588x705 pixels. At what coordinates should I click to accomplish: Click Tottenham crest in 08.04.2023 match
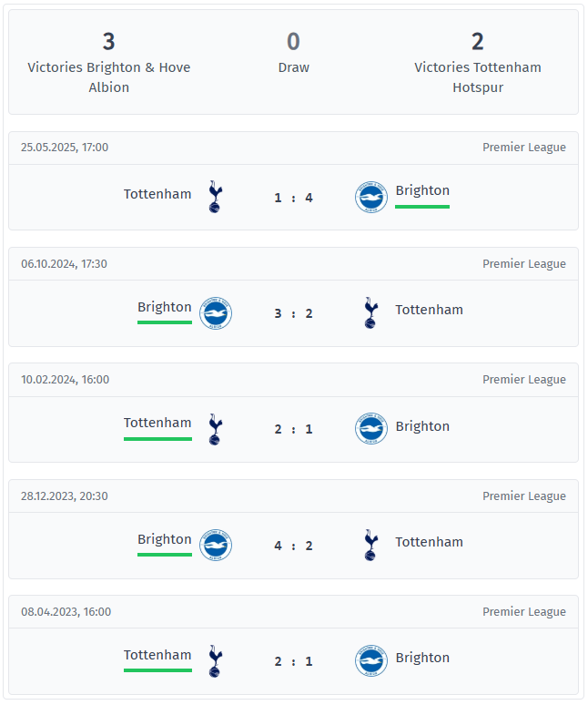coord(215,661)
